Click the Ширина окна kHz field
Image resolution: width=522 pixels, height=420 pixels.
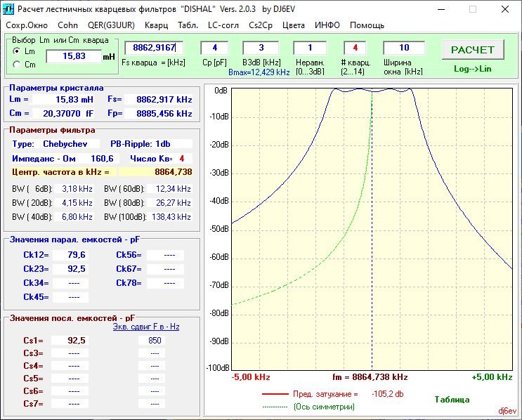(403, 48)
